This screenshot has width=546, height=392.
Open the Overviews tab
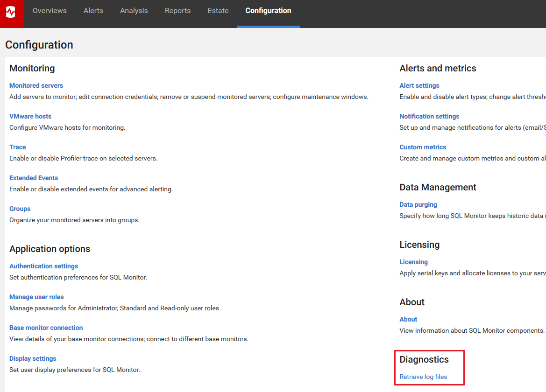[50, 11]
